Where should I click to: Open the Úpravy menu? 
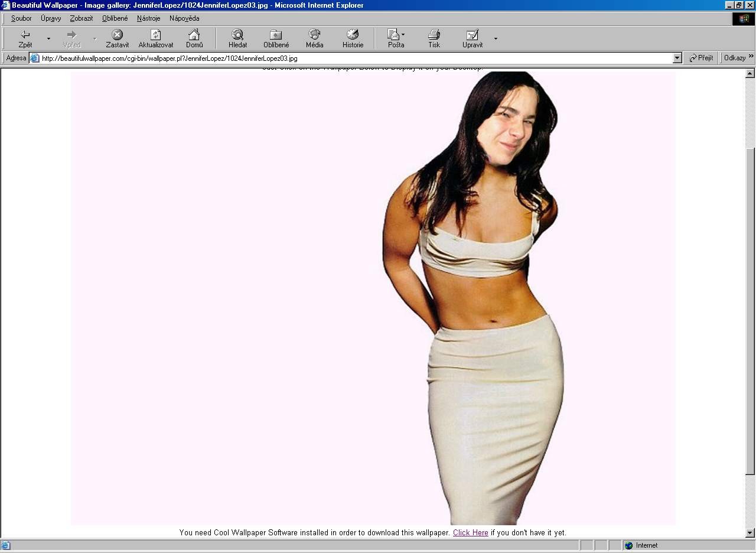(51, 18)
